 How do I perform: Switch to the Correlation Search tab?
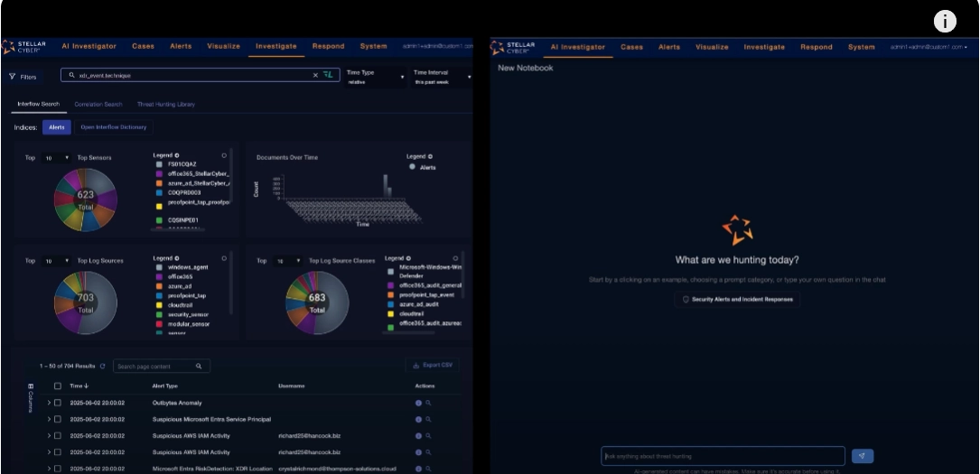tap(98, 105)
